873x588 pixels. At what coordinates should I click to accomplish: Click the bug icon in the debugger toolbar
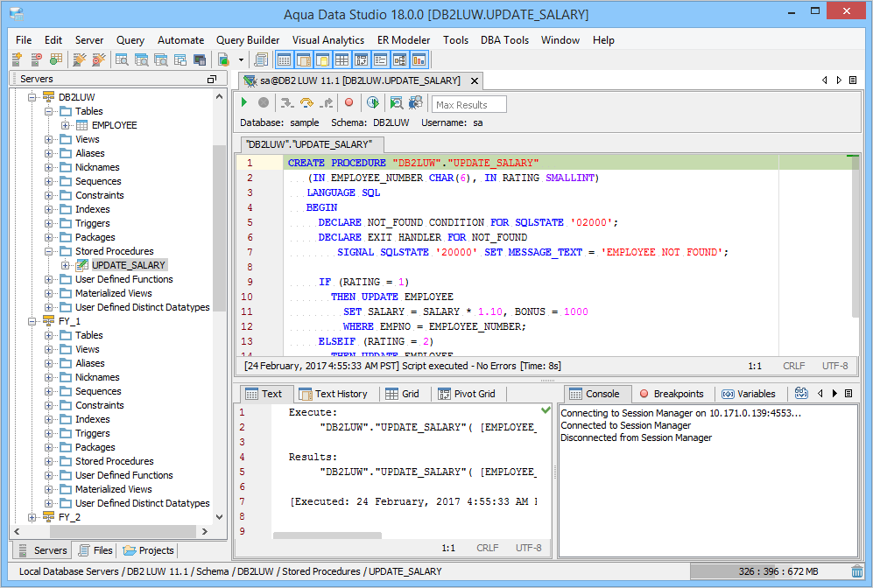point(415,103)
